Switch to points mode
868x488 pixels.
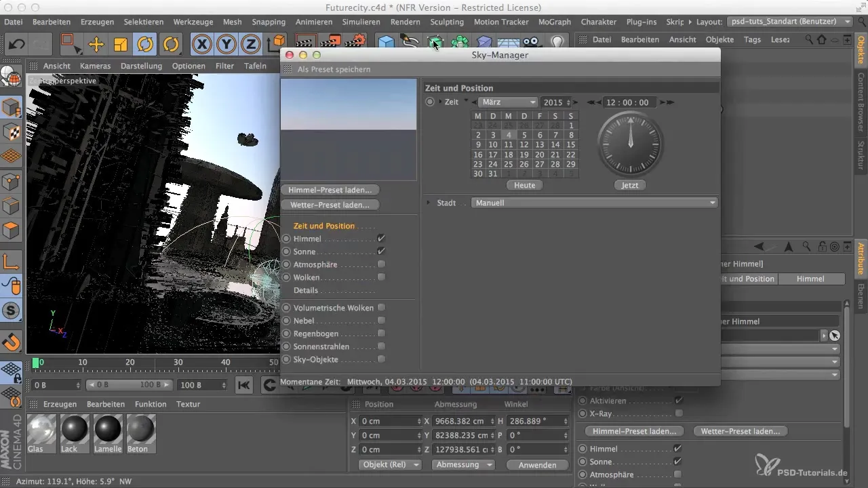click(x=12, y=182)
